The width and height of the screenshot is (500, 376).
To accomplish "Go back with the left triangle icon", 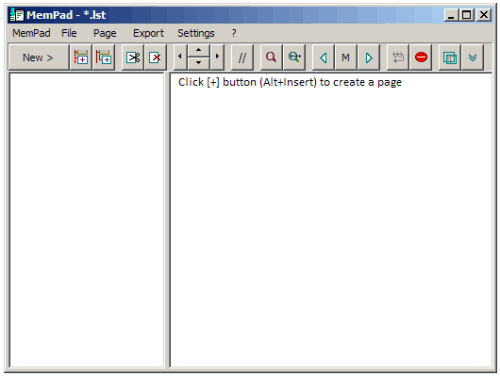I will pos(323,58).
